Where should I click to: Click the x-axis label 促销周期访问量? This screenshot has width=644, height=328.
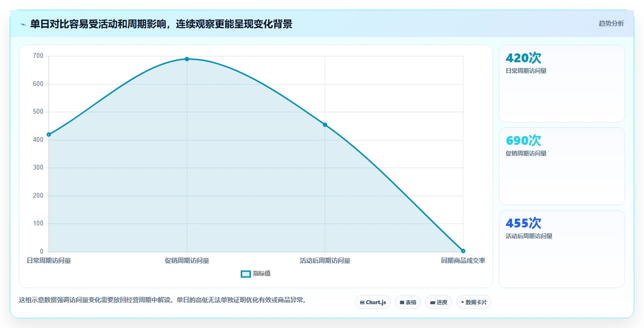187,260
